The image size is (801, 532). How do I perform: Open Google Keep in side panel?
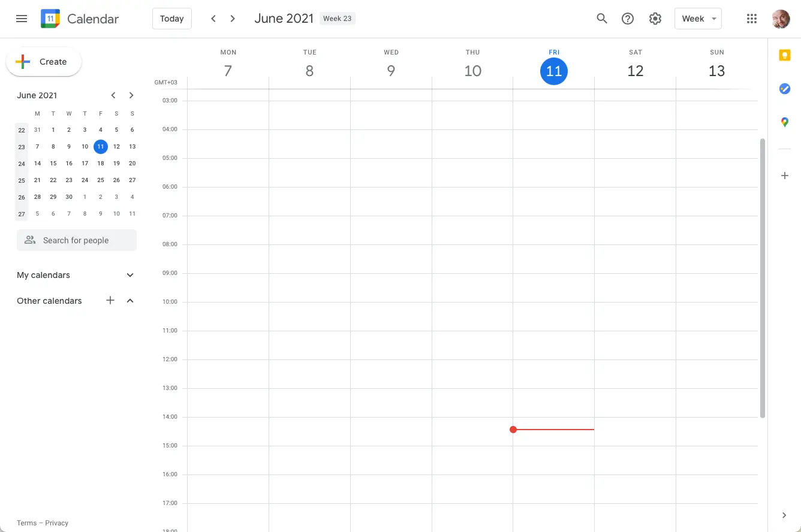coord(784,56)
